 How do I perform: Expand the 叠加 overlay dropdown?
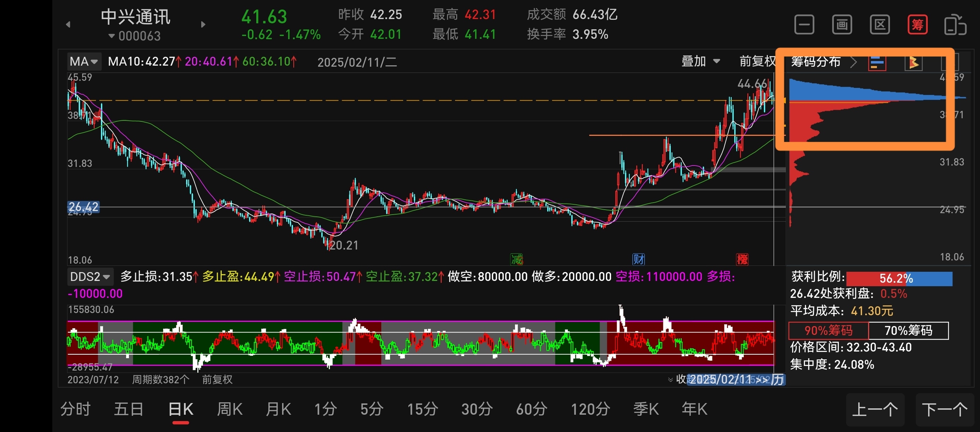(700, 61)
